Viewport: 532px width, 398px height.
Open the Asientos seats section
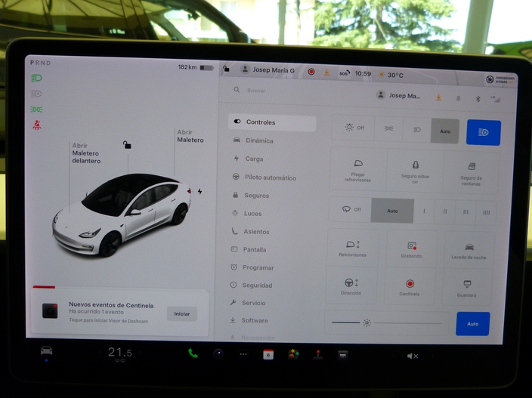click(250, 232)
